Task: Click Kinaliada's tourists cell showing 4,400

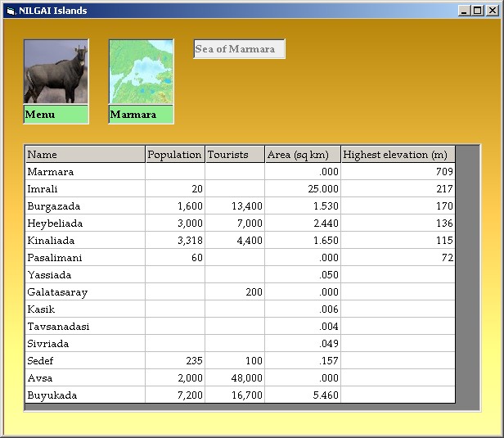Action: pyautogui.click(x=234, y=241)
